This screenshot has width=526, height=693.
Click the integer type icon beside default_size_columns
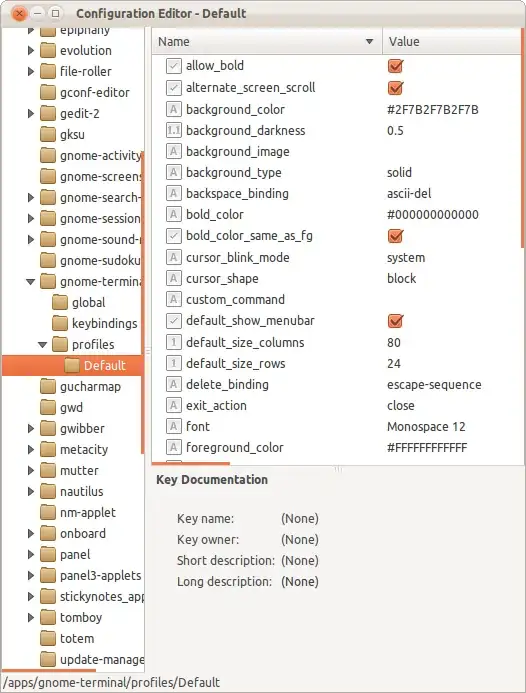174,342
